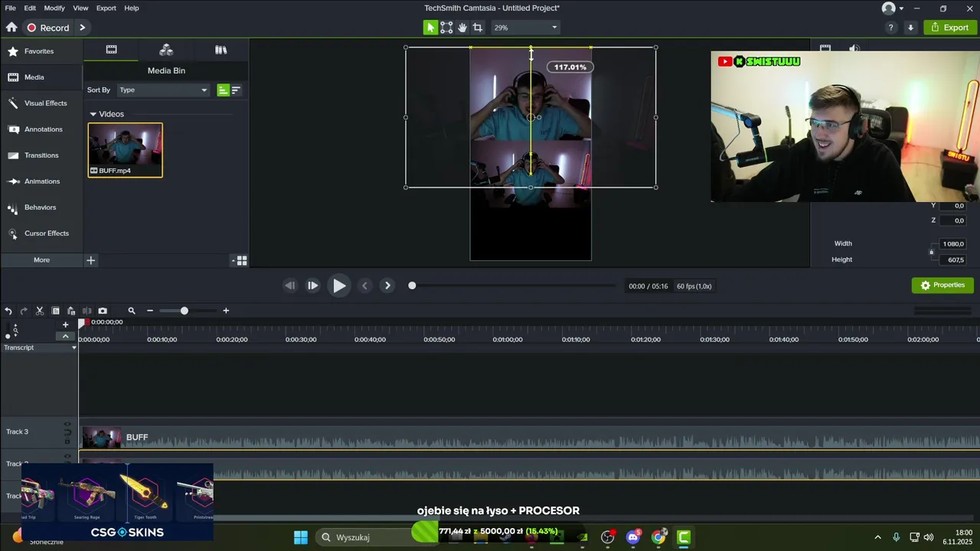This screenshot has height=551, width=980.
Task: Sort media bin ascending
Action: point(223,90)
